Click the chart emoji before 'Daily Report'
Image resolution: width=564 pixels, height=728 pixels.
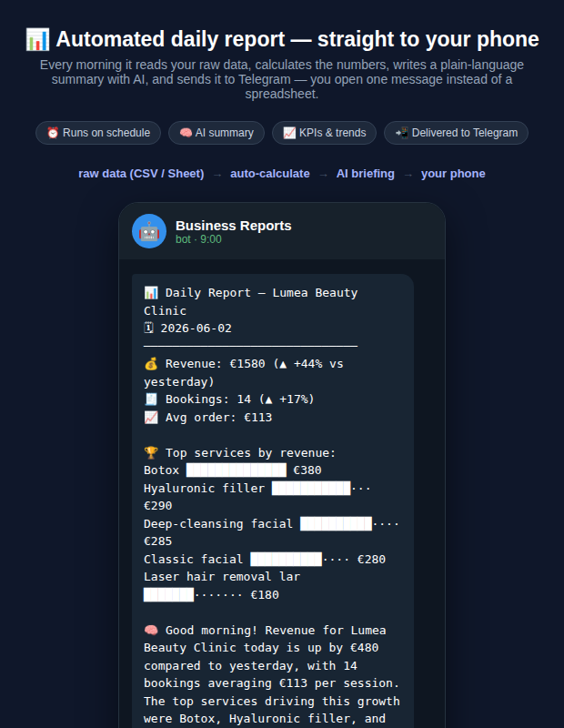point(151,292)
